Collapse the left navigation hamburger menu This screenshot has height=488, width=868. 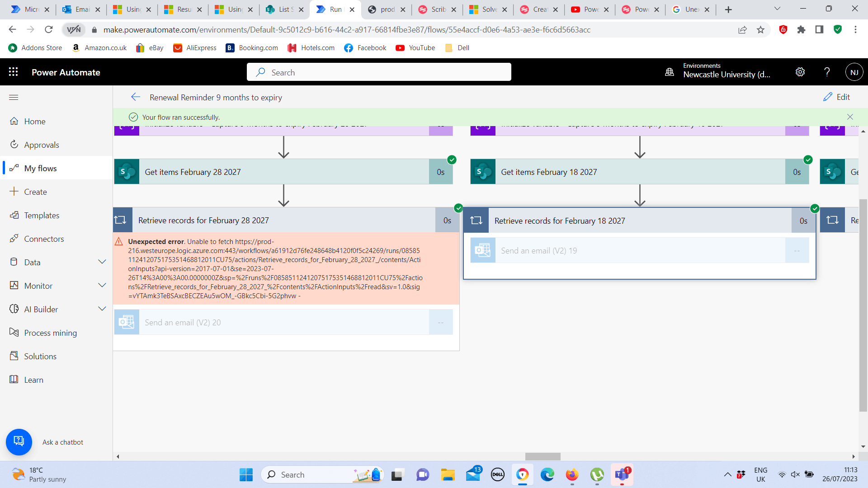[14, 97]
